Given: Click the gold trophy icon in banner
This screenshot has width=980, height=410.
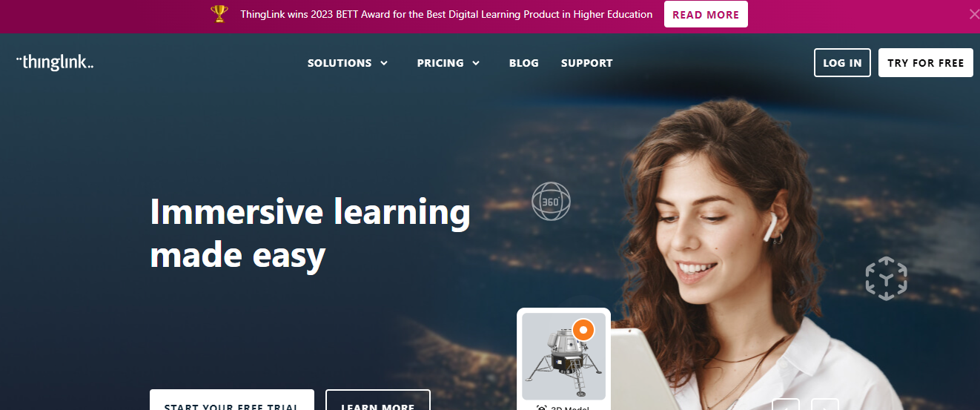Looking at the screenshot, I should pyautogui.click(x=219, y=14).
